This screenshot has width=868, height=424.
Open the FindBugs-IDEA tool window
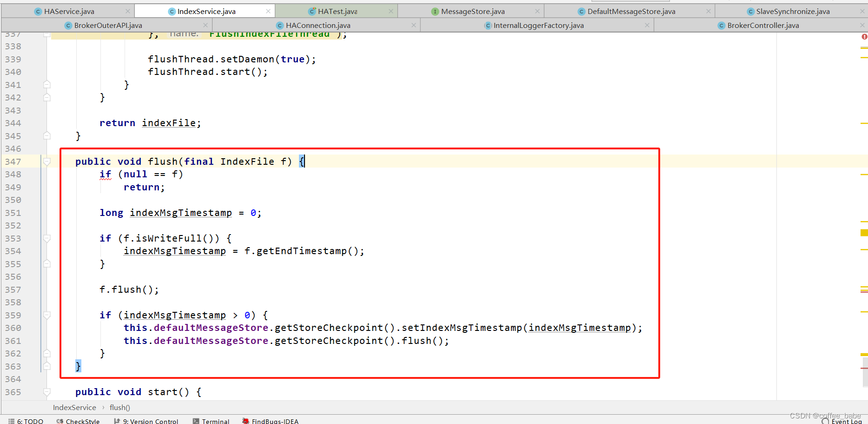(x=270, y=421)
